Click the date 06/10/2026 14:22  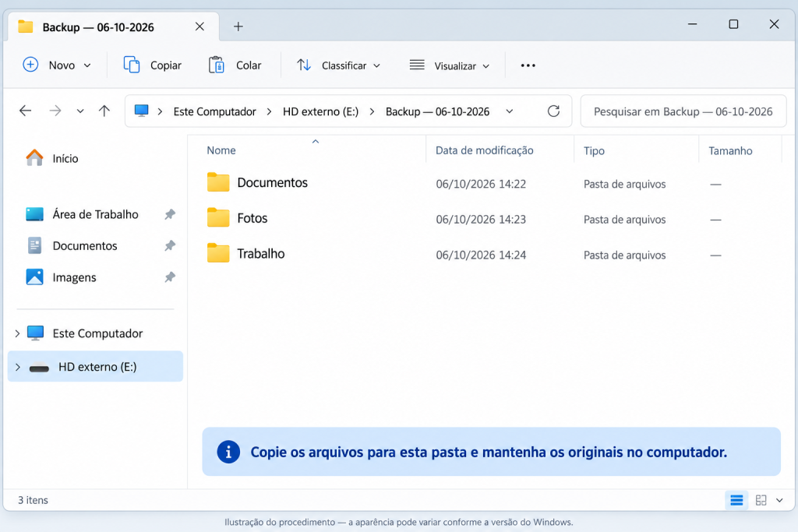pyautogui.click(x=481, y=184)
